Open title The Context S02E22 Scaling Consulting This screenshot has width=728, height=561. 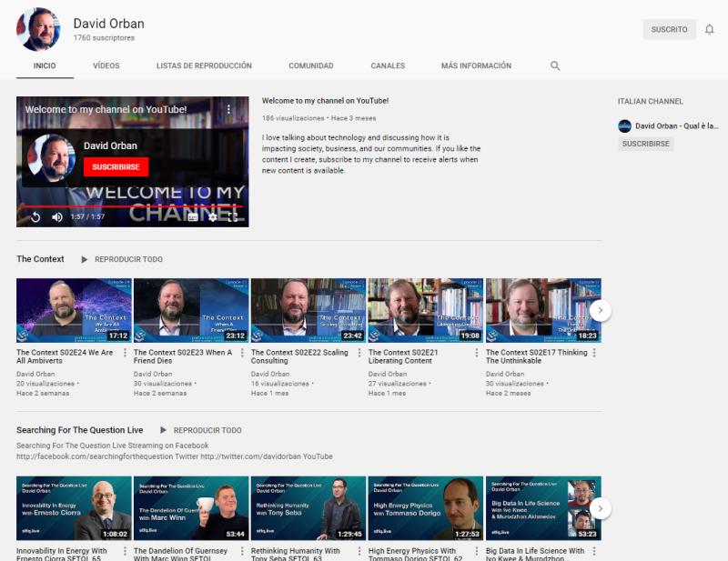coord(299,356)
